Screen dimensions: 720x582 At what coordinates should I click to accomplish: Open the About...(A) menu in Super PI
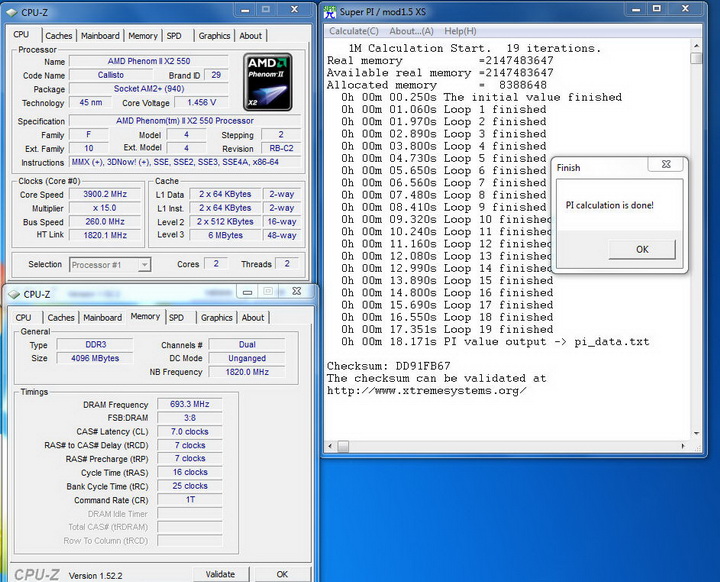pos(413,31)
